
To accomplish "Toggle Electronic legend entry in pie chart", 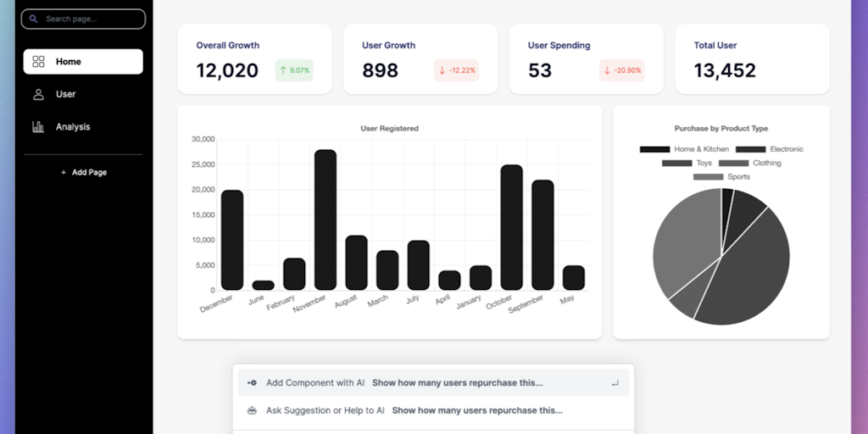I will 770,149.
